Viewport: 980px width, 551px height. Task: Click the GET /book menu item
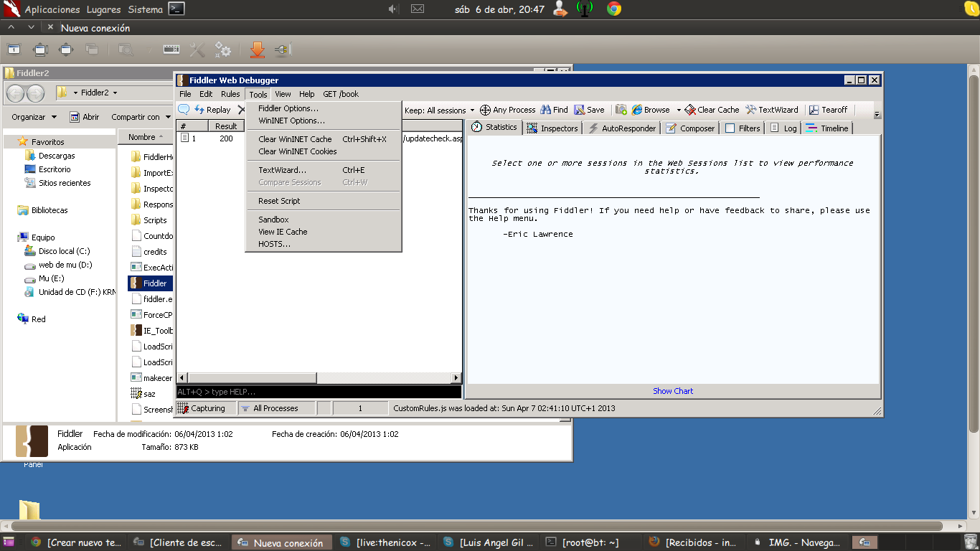341,94
